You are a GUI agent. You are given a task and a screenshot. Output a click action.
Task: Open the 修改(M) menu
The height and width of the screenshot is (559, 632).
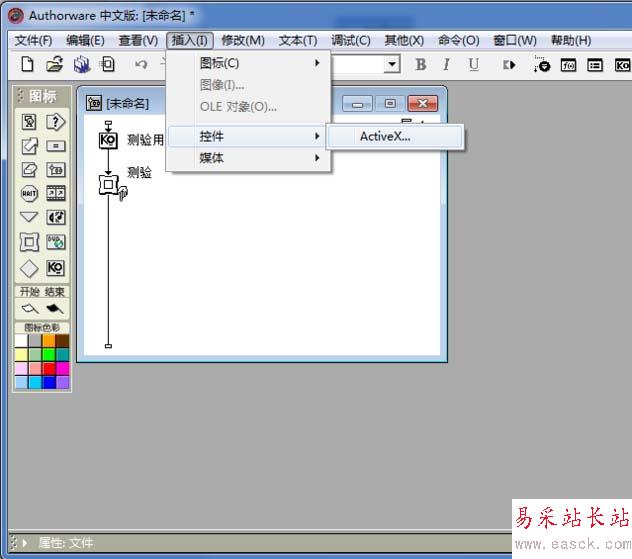(243, 41)
